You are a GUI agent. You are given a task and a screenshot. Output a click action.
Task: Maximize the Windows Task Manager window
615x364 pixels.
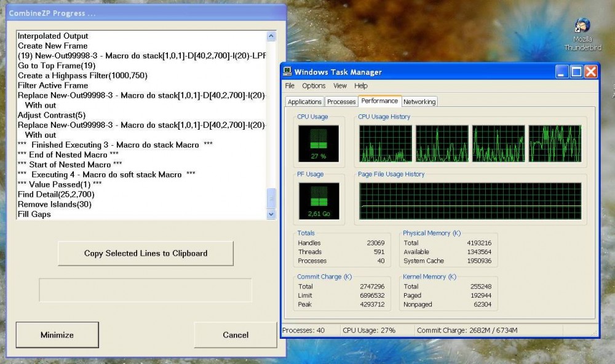coord(576,72)
